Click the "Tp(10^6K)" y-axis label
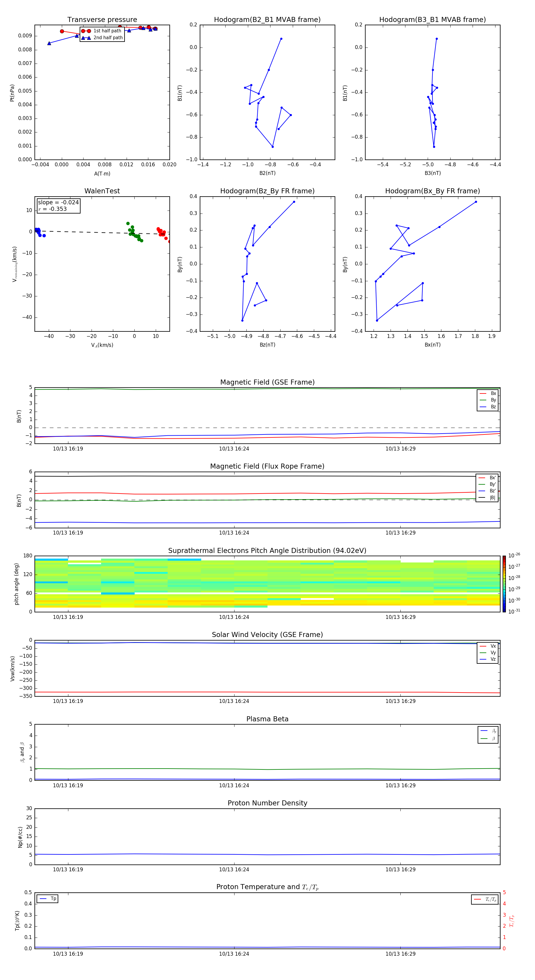This screenshot has height=980, width=535. [17, 921]
